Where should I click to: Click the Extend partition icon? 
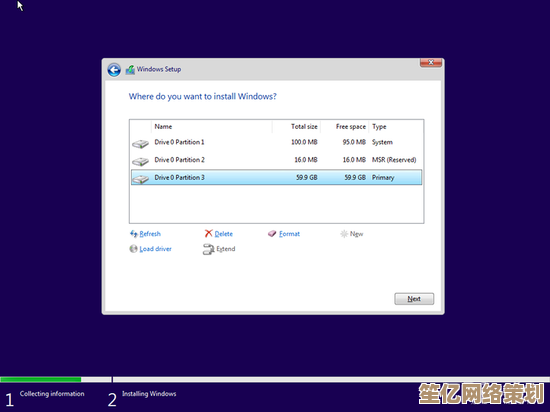click(x=208, y=249)
